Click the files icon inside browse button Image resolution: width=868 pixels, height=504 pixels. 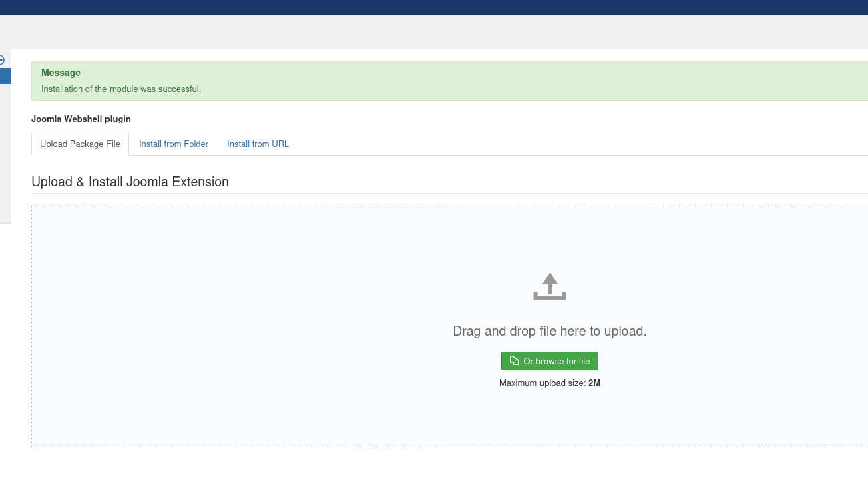point(514,361)
